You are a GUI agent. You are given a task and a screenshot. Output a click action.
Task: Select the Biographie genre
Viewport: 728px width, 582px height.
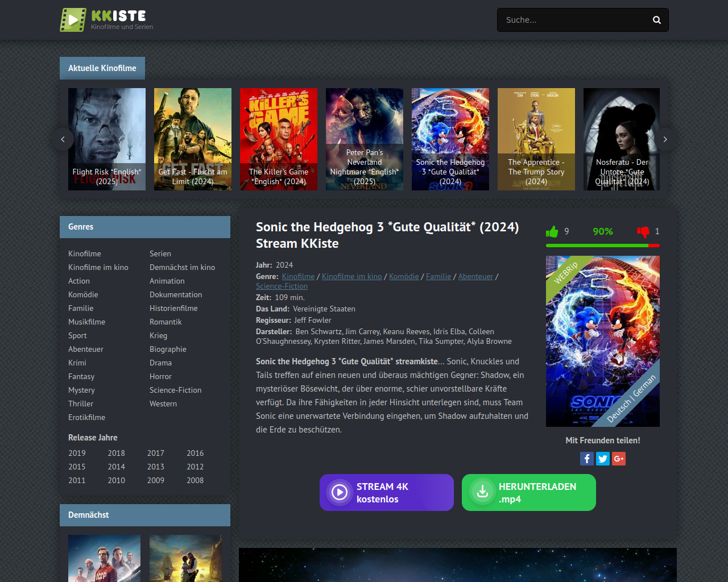point(168,349)
